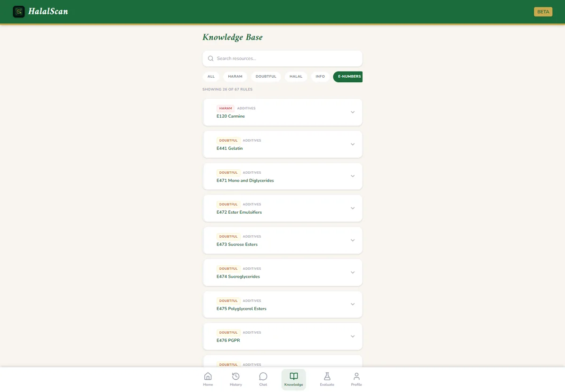Open Chat in the bottom navigation
565x392 pixels.
coord(263,379)
